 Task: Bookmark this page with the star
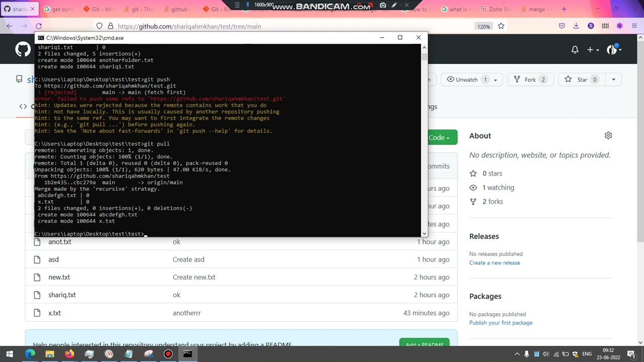tap(501, 26)
